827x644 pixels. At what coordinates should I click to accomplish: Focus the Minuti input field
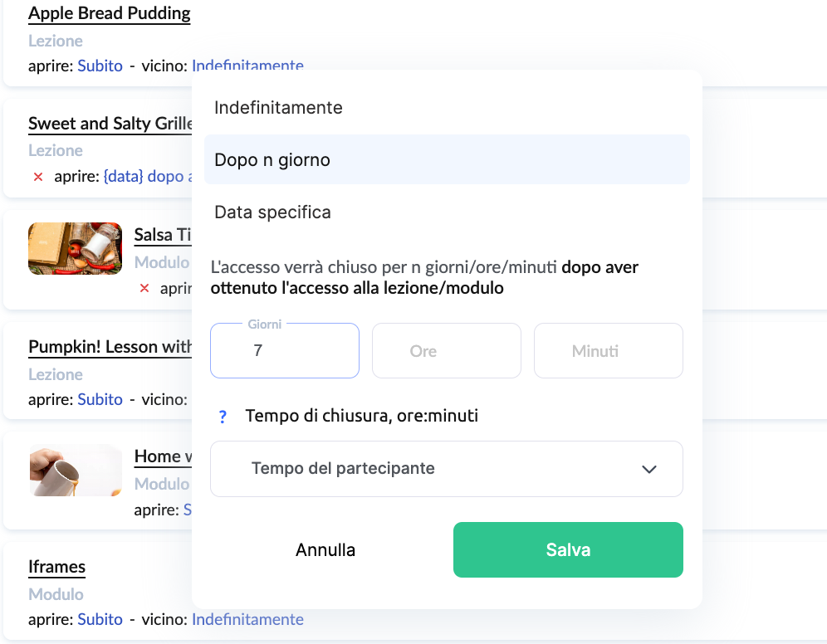tap(608, 350)
